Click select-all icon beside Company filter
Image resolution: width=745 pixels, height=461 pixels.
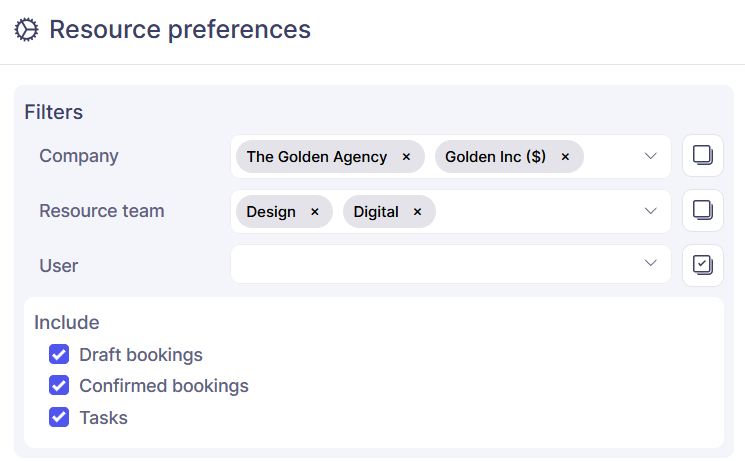pyautogui.click(x=703, y=156)
